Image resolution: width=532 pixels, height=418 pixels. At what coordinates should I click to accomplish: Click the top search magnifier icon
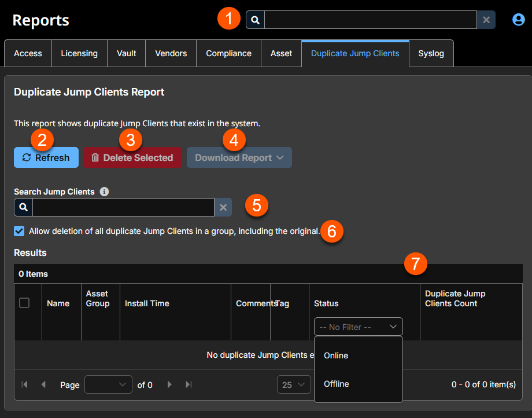pos(255,20)
